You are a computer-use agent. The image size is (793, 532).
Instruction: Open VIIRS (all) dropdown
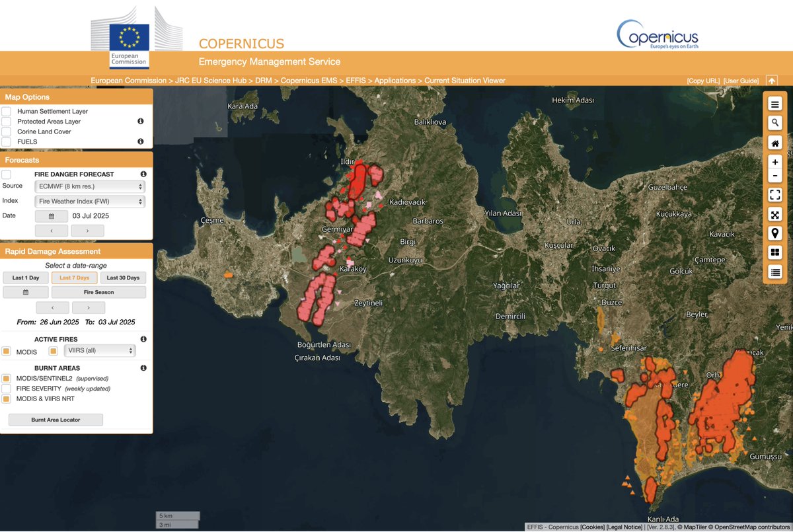99,350
